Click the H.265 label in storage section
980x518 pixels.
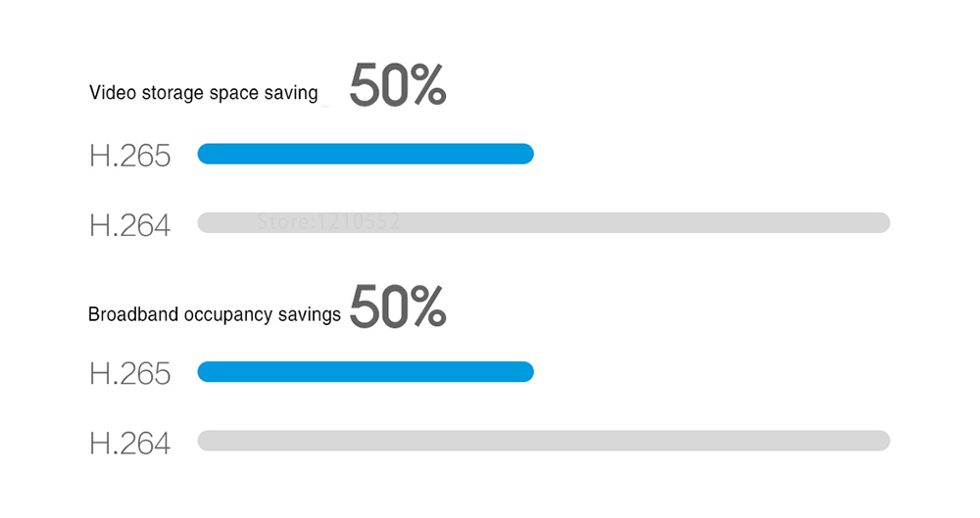coord(129,156)
